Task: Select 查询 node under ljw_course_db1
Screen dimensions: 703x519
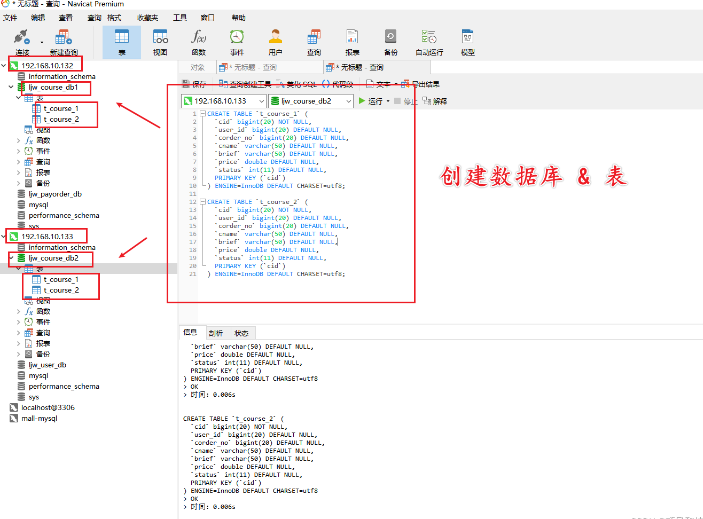Action: point(43,162)
